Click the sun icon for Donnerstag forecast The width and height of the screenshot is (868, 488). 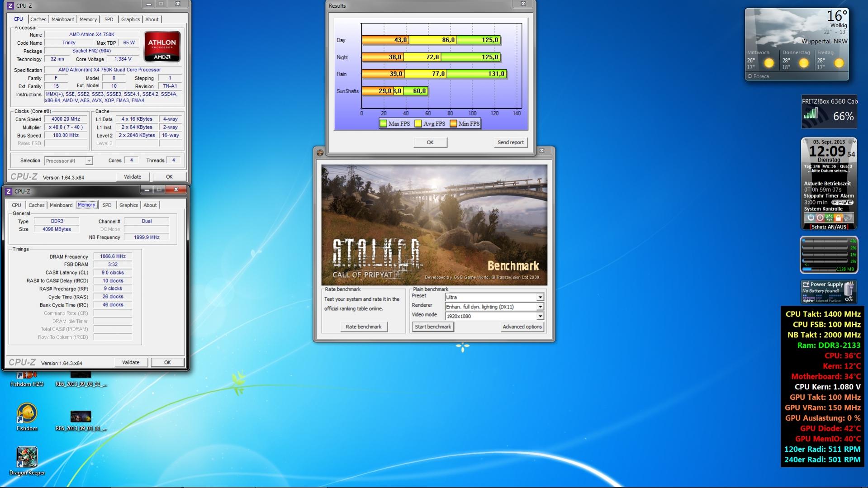click(804, 63)
